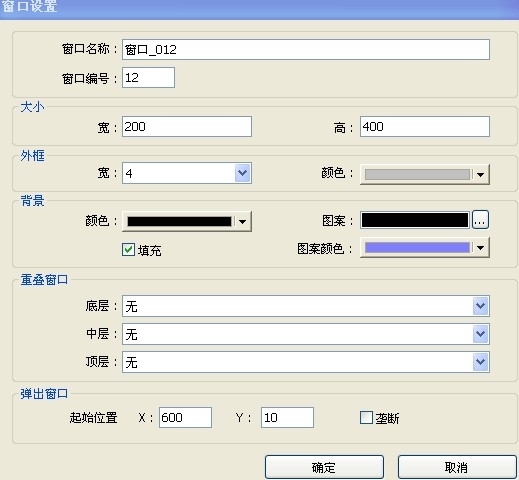Open the 外框 颜色 color dropdown arrow

(480, 174)
